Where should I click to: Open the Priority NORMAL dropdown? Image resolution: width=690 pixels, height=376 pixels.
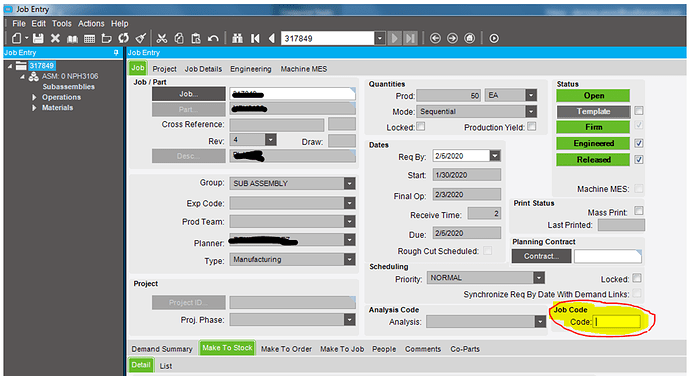tap(485, 277)
